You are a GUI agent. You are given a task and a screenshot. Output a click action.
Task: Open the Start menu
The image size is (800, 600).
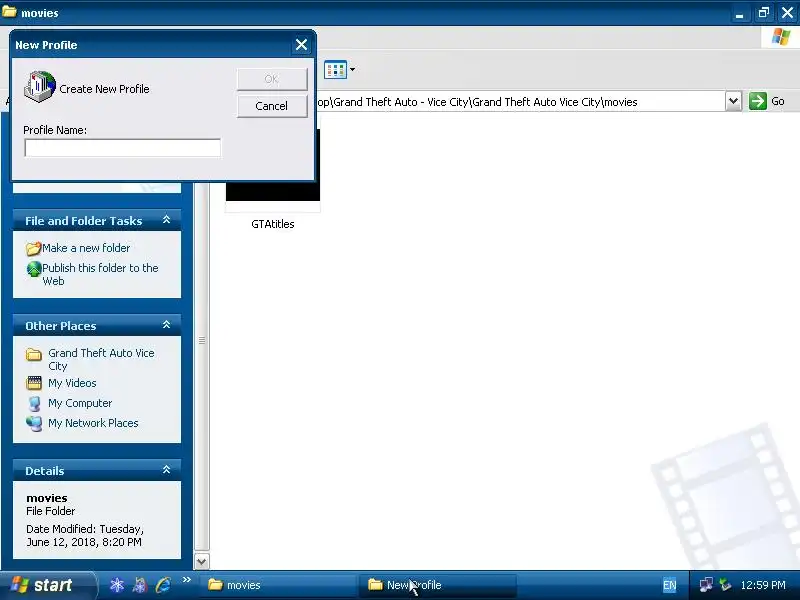48,585
